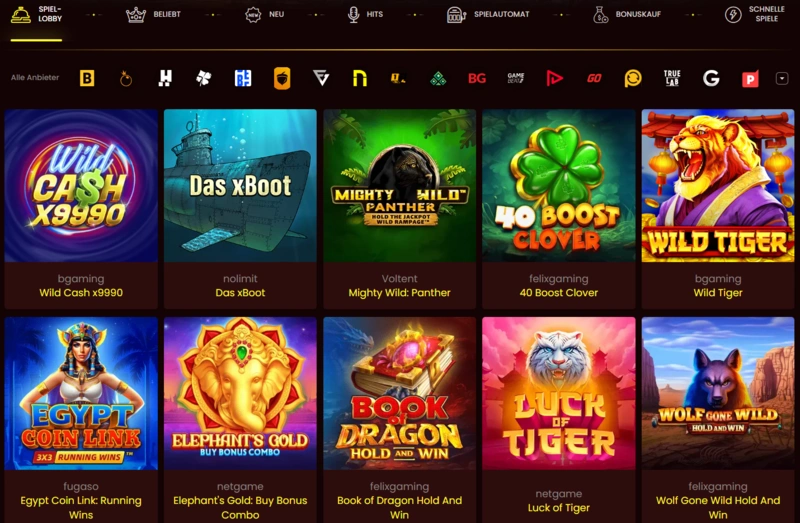800x523 pixels.
Task: Open the Wolf Gone Wild thumbnail
Action: (x=718, y=393)
